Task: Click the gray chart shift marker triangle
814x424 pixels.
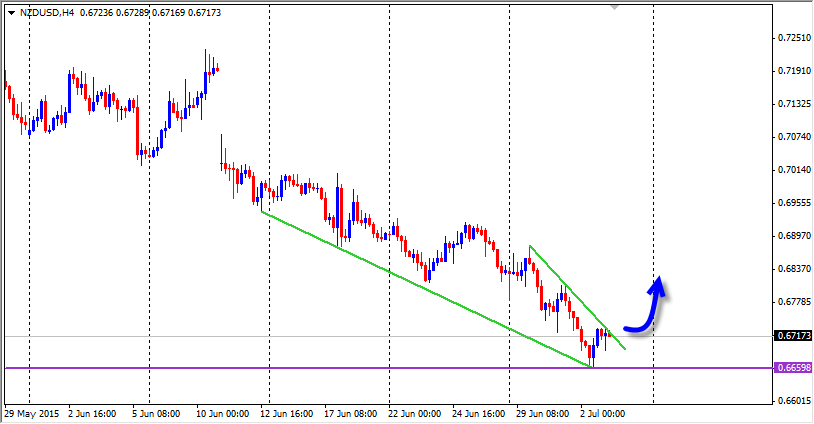Action: [614, 7]
